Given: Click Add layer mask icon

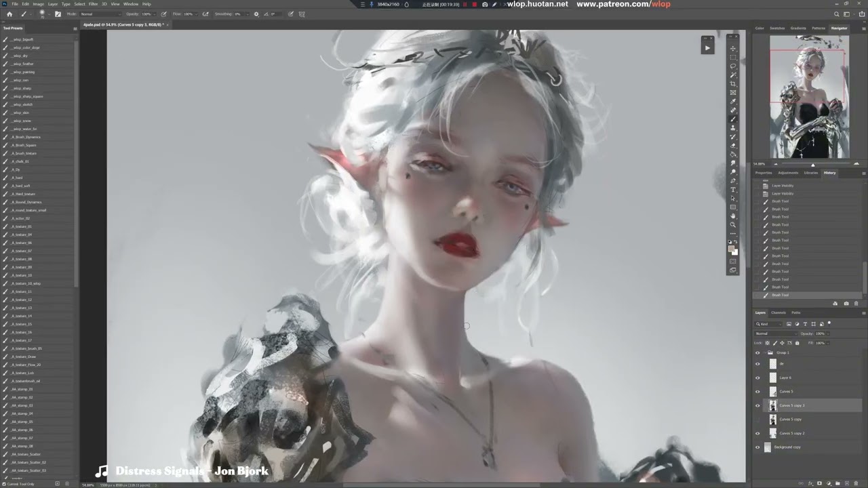Looking at the screenshot, I should pos(819,483).
